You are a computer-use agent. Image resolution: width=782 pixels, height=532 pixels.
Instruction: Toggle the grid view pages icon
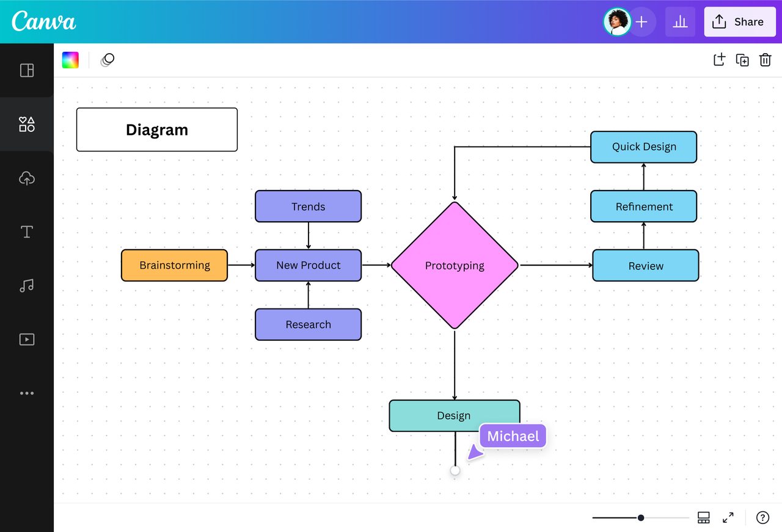tap(703, 518)
